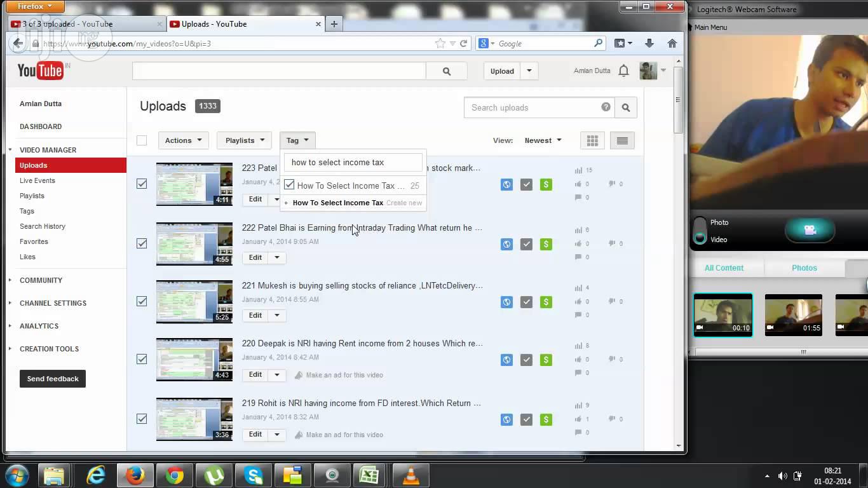Open Edit dropdown arrow for video 221
Image resolution: width=868 pixels, height=488 pixels.
click(277, 315)
